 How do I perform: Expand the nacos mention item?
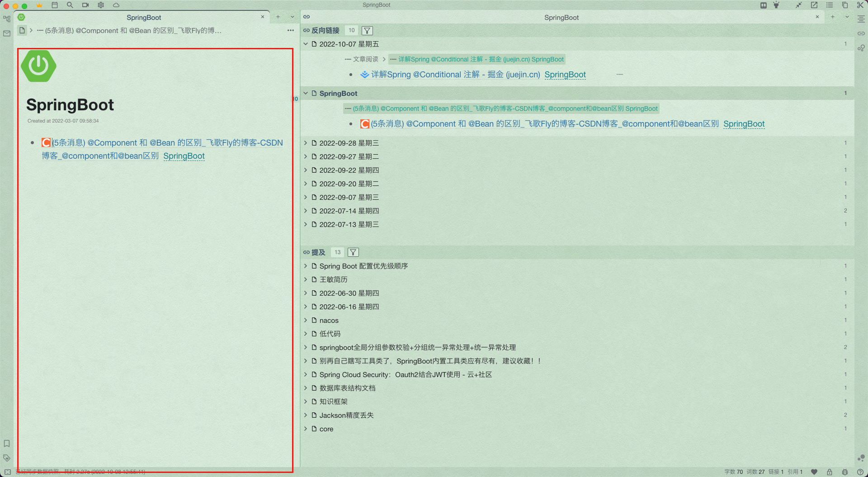pos(306,320)
